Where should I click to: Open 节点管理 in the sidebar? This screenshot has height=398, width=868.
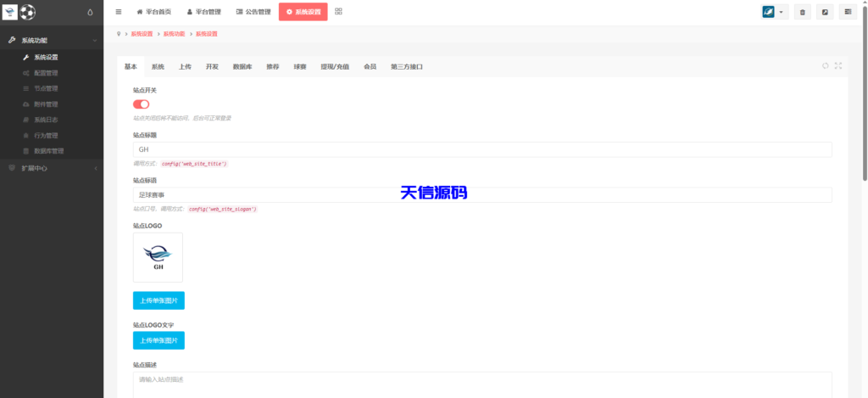[x=47, y=88]
